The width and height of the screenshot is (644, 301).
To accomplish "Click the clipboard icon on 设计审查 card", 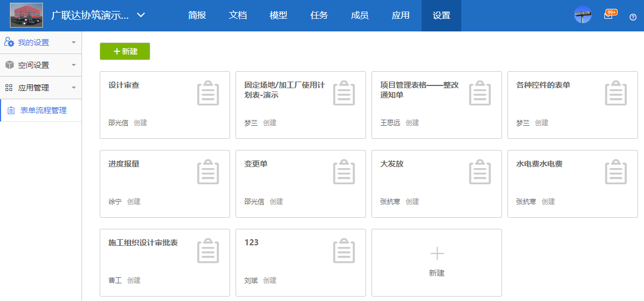I will coord(208,93).
